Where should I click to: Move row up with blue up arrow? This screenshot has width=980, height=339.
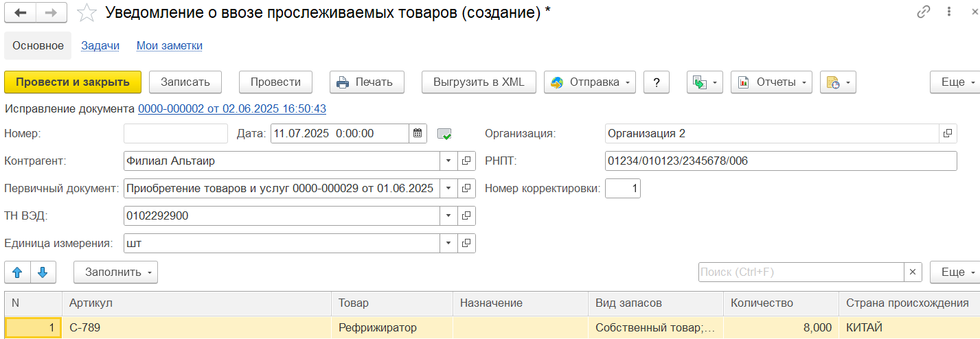17,272
